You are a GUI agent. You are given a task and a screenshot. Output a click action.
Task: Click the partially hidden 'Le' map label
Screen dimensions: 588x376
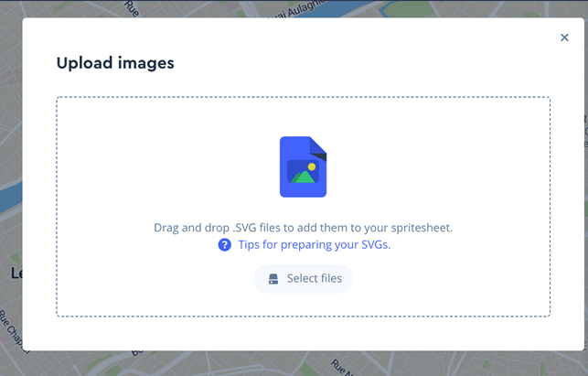pyautogui.click(x=16, y=273)
